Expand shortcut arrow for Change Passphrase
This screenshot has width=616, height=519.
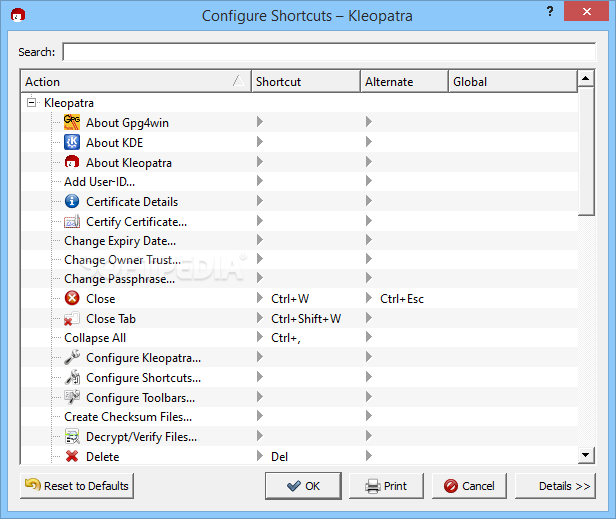[260, 278]
